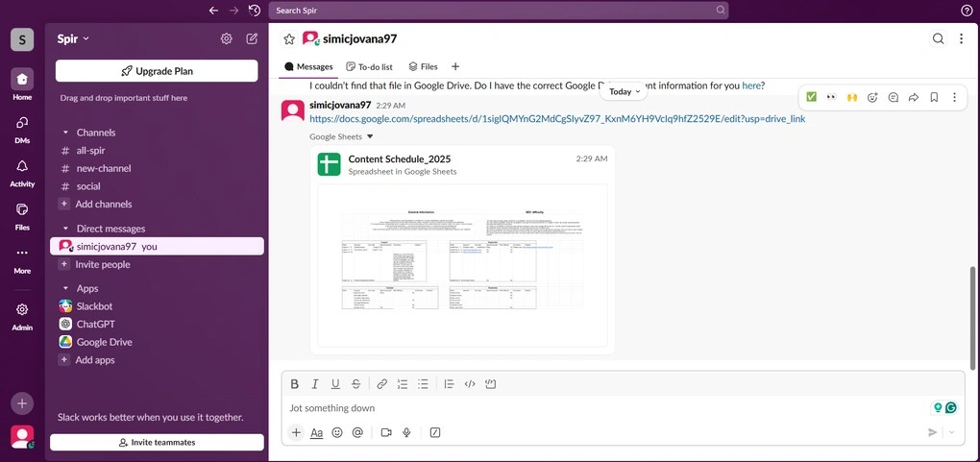The height and width of the screenshot is (462, 980).
Task: Compose a new message icon
Action: click(x=252, y=38)
